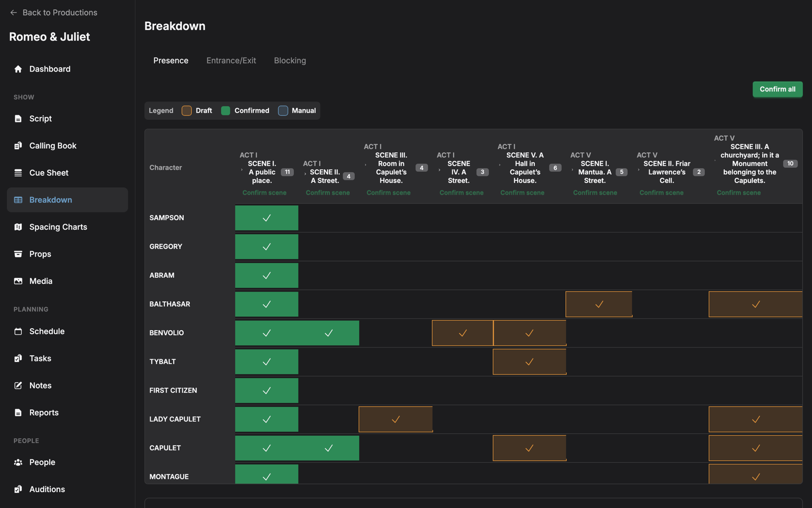Click the Schedule calendar icon

pyautogui.click(x=18, y=331)
